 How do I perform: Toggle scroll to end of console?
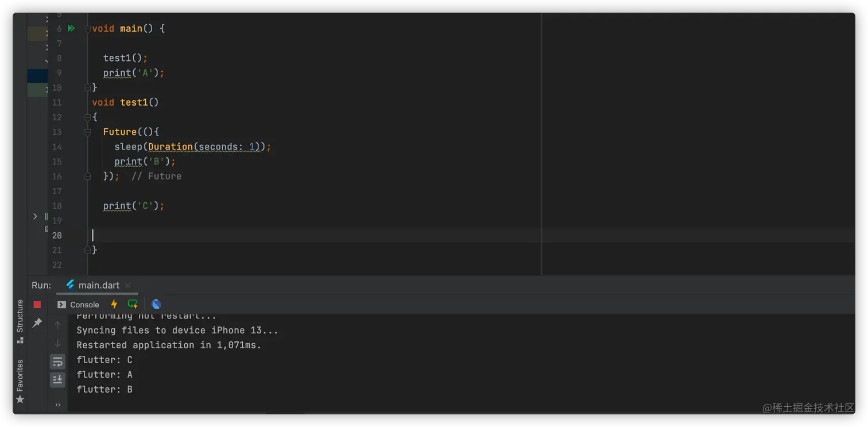tap(57, 379)
